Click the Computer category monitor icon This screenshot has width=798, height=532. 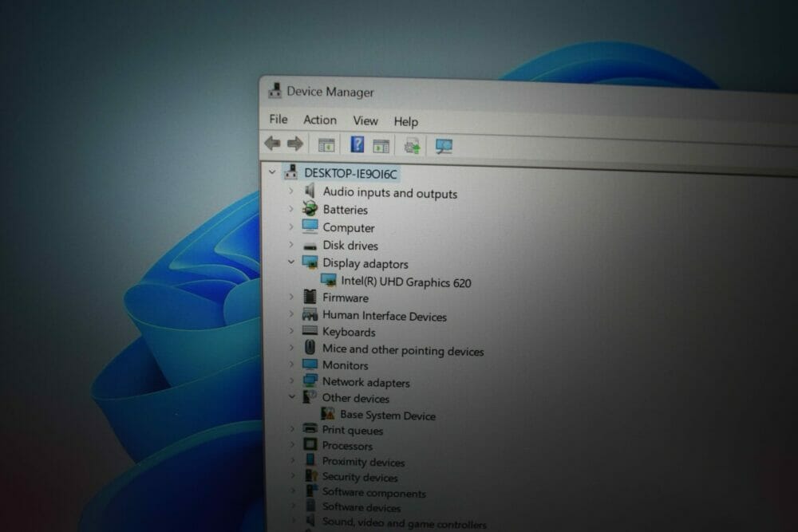310,227
